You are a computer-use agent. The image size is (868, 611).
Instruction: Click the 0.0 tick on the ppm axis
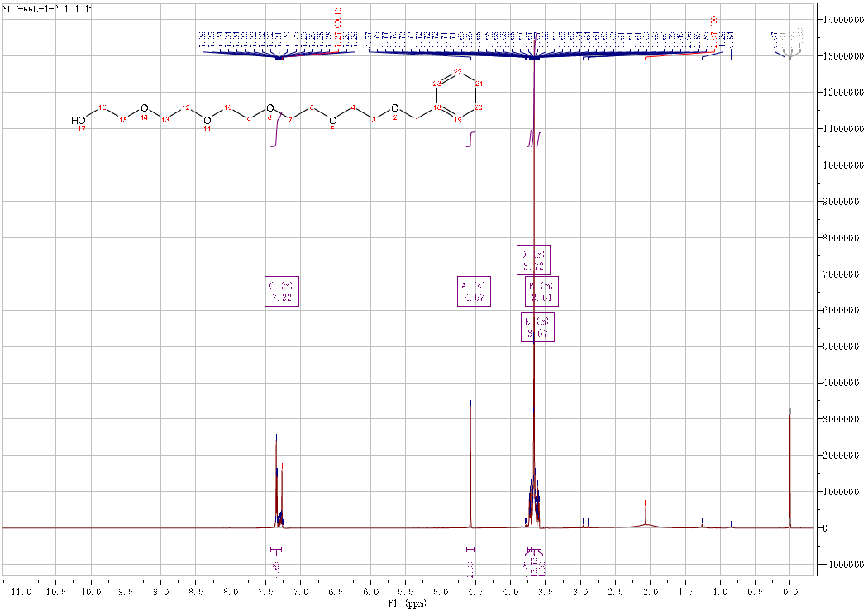pos(790,592)
